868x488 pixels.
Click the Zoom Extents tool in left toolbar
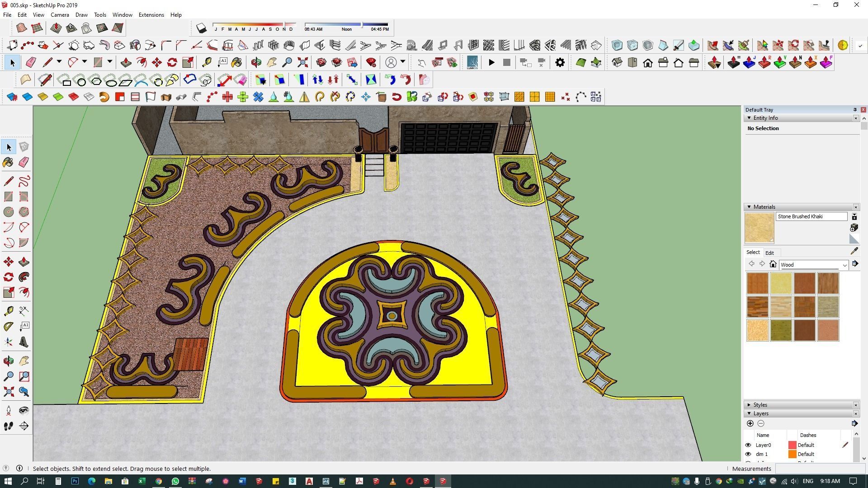pyautogui.click(x=8, y=392)
